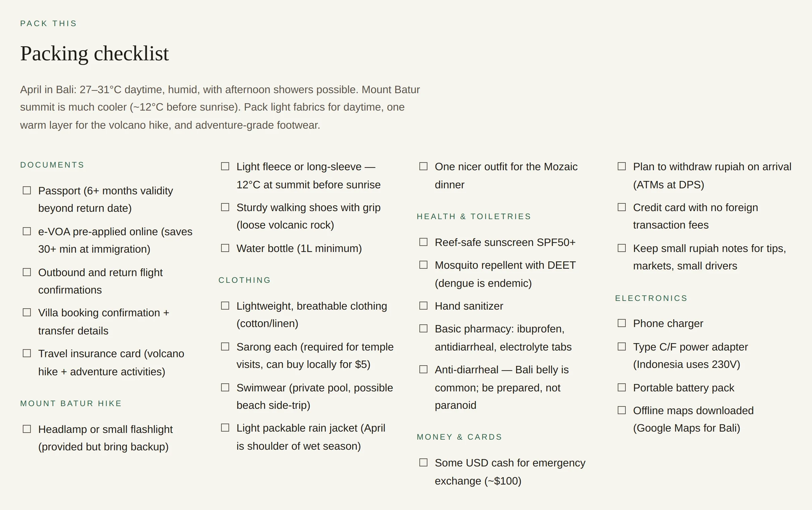Tick the Reef-safe sunscreen SPF50+ checkbox
812x510 pixels.
423,242
